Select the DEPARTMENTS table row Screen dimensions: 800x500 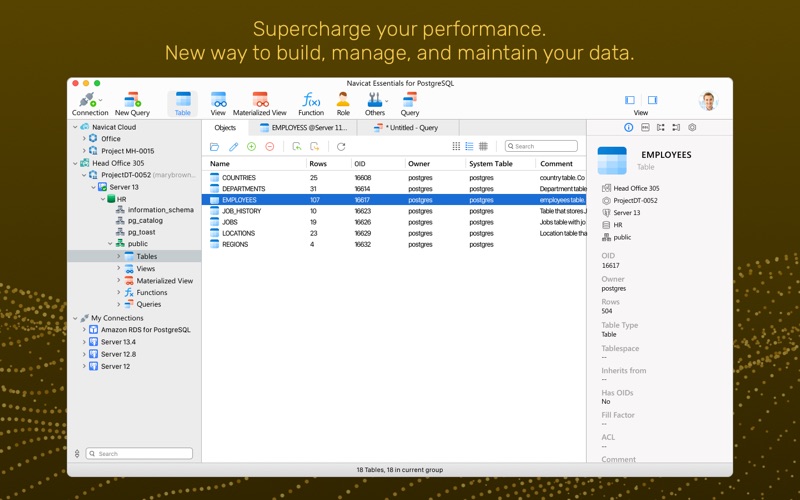pyautogui.click(x=394, y=189)
